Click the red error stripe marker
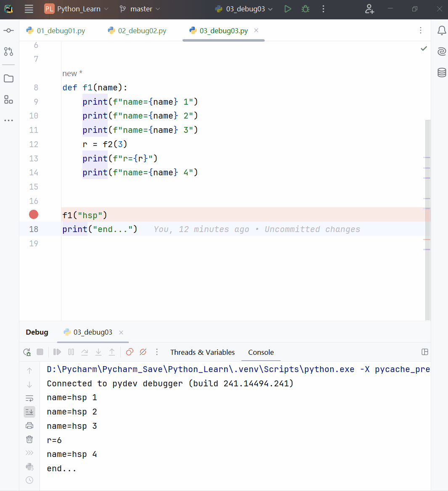Screen dimensions: 448x491 [427, 240]
